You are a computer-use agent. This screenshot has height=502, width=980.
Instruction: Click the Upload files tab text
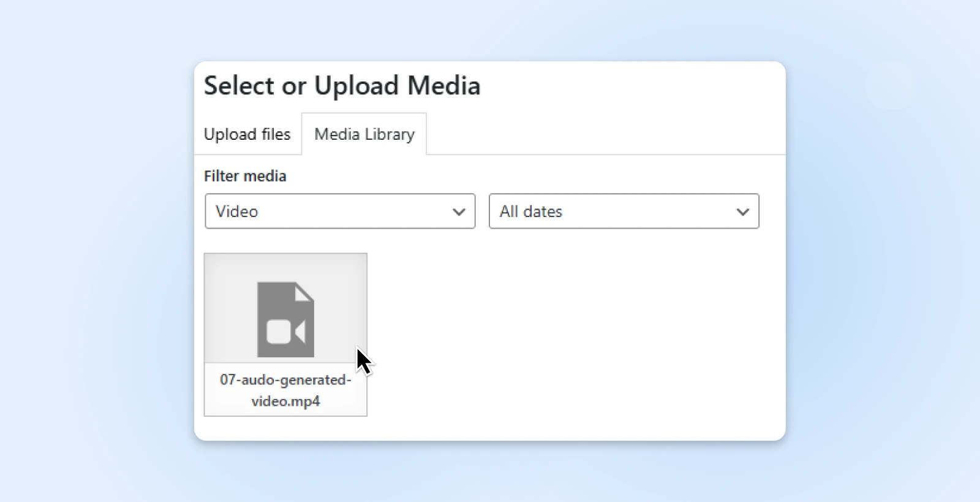point(247,134)
